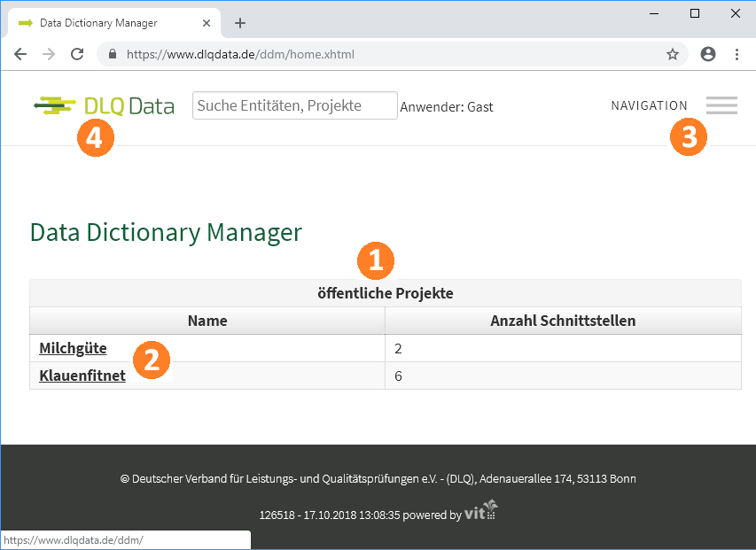Screen dimensions: 756x550
Task: Open Chrome's three-dot menu
Action: [x=737, y=54]
